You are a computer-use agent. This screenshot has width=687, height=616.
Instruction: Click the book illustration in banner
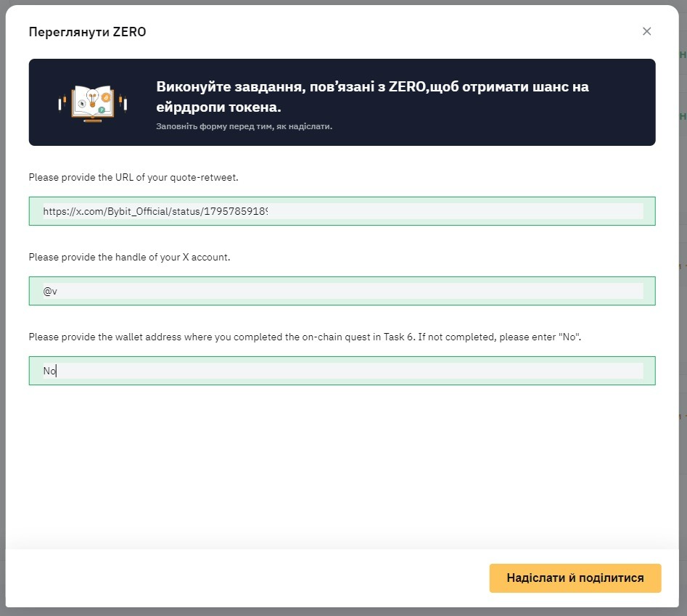coord(92,104)
